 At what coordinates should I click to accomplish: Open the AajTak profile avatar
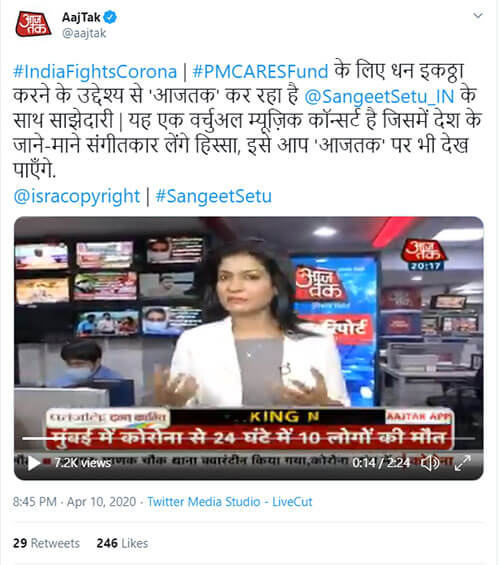[x=33, y=25]
